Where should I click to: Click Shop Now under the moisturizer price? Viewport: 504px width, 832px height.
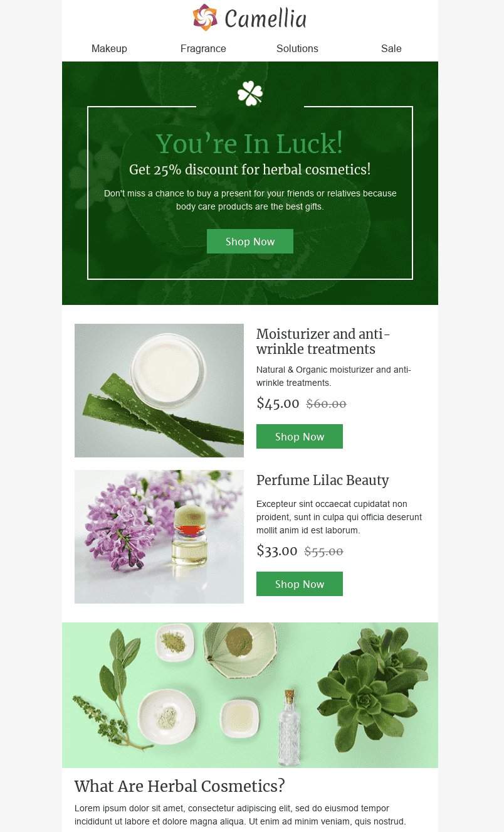(300, 437)
